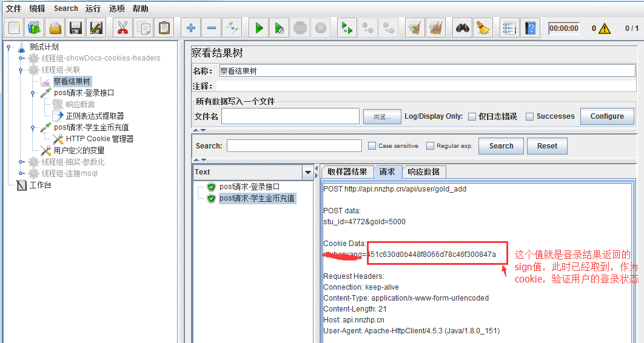
Task: Switch to the 取样器结果 tab
Action: 347,172
